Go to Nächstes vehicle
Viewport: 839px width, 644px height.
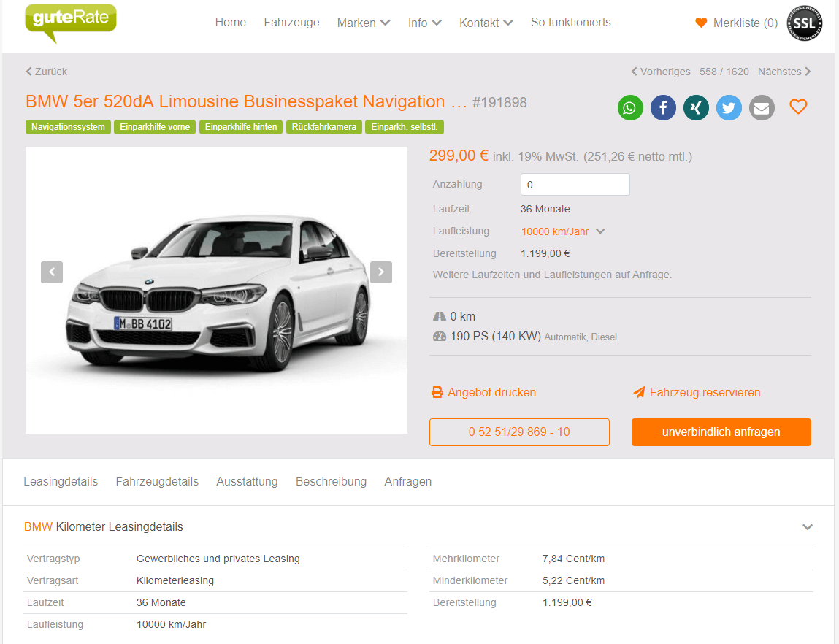[x=784, y=72]
